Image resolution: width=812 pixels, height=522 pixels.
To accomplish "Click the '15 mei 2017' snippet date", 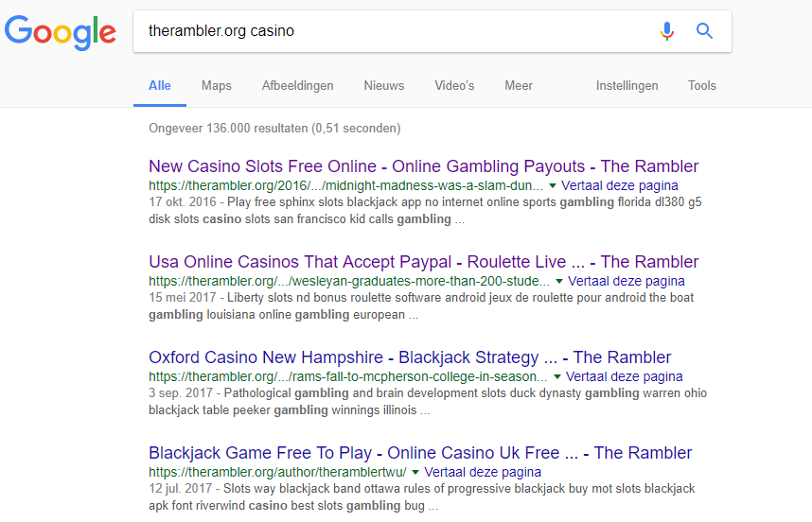I will 183,298.
